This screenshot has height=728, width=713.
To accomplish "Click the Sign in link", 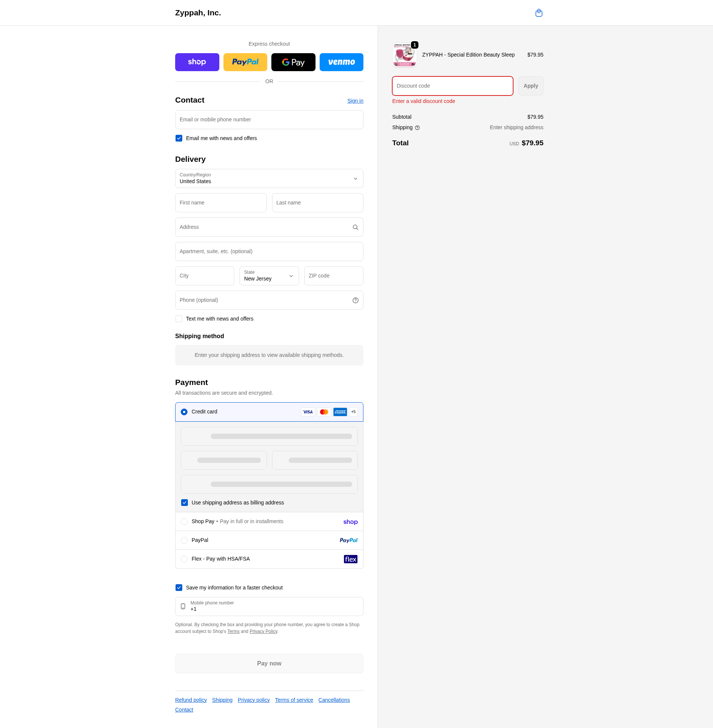I will point(354,101).
